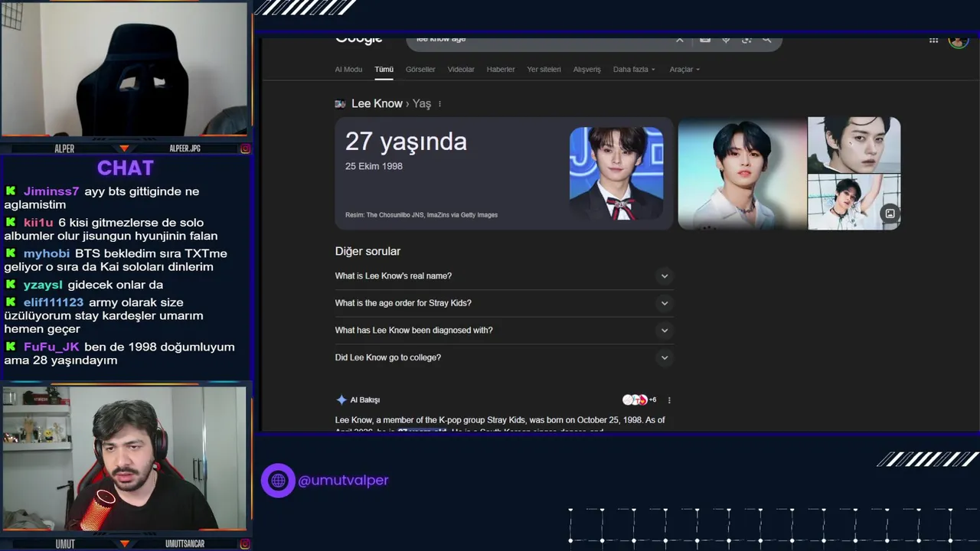Open the large Lee Know photo in the white shirt
Screen dimensions: 980x551
pyautogui.click(x=742, y=174)
